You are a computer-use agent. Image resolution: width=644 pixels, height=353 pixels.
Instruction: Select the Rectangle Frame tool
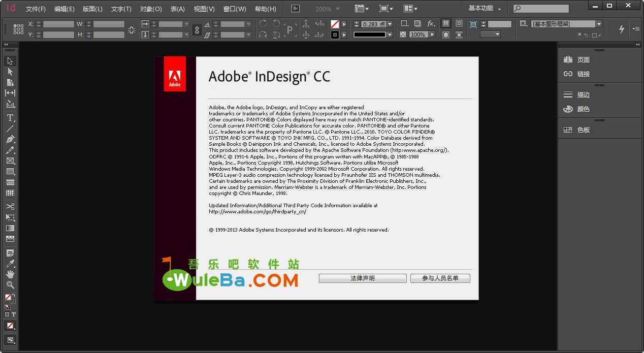(10, 161)
